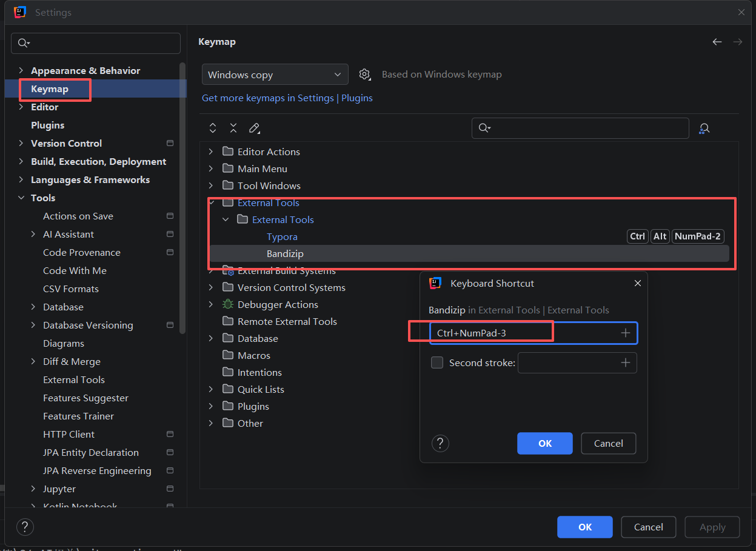Enable the Second stroke checkbox
The height and width of the screenshot is (551, 756).
point(437,363)
